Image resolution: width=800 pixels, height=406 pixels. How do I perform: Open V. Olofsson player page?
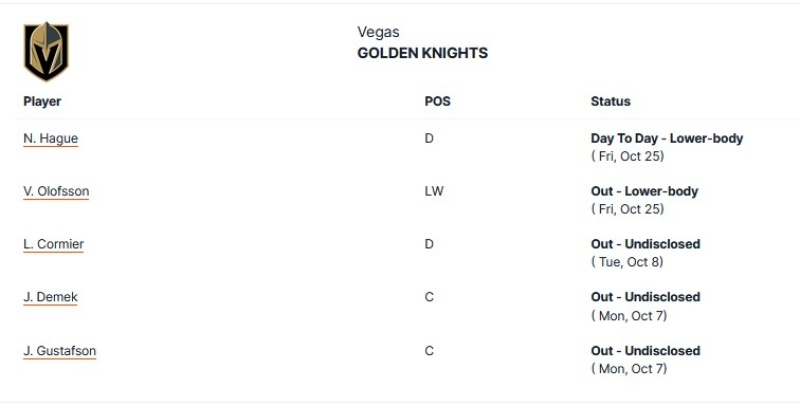click(x=56, y=191)
